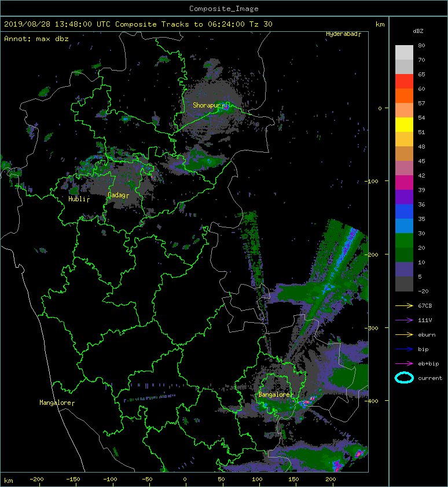
Task: Select the red 60–65 dBZ swatch
Action: pos(404,82)
